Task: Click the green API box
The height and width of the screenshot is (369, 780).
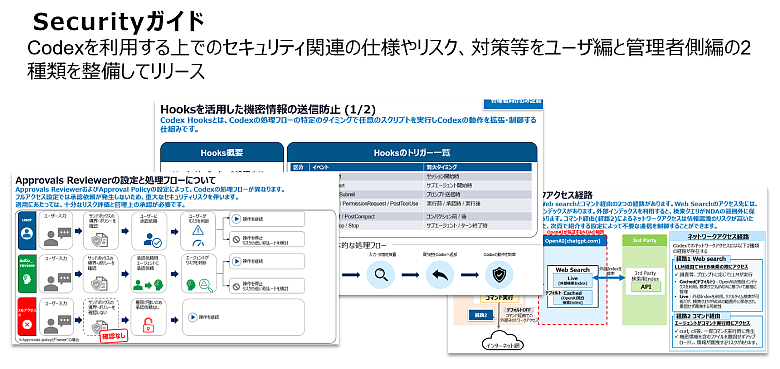Action: coord(646,287)
